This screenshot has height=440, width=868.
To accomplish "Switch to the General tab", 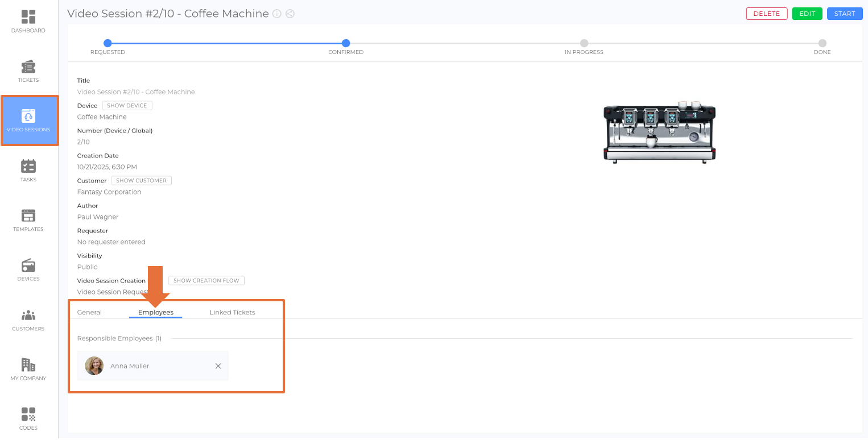I will 89,312.
